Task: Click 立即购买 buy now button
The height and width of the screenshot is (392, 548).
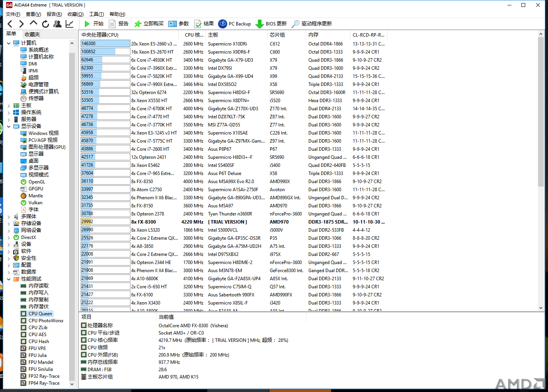Action: click(x=149, y=24)
